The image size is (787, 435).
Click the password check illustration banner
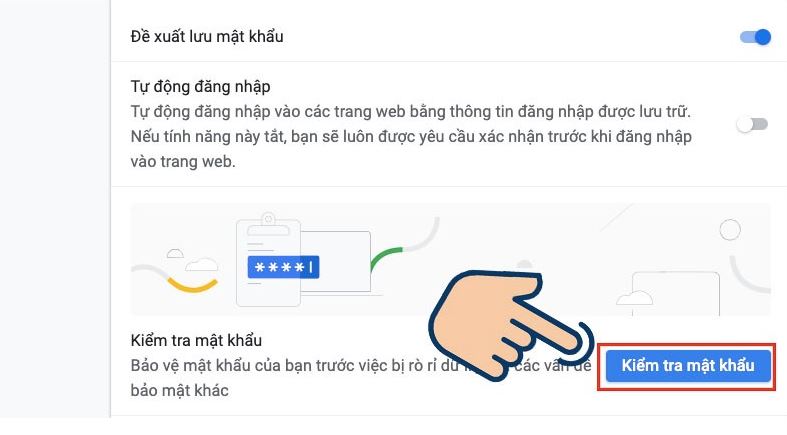[x=450, y=259]
